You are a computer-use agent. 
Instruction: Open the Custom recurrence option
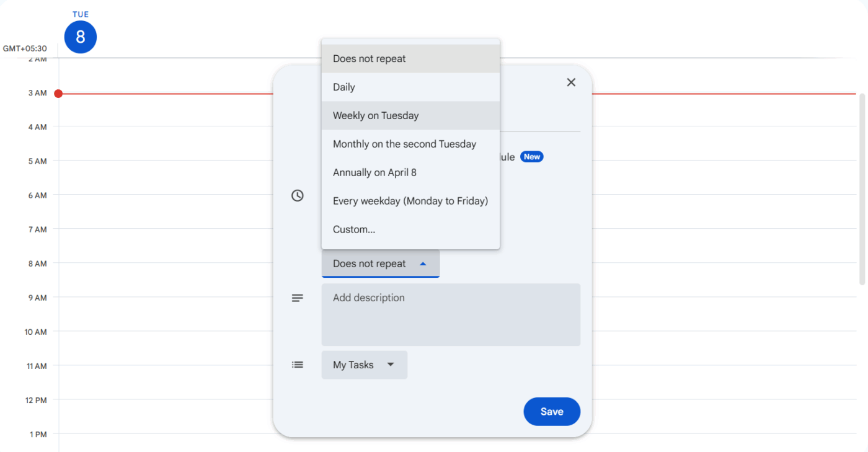click(x=353, y=229)
